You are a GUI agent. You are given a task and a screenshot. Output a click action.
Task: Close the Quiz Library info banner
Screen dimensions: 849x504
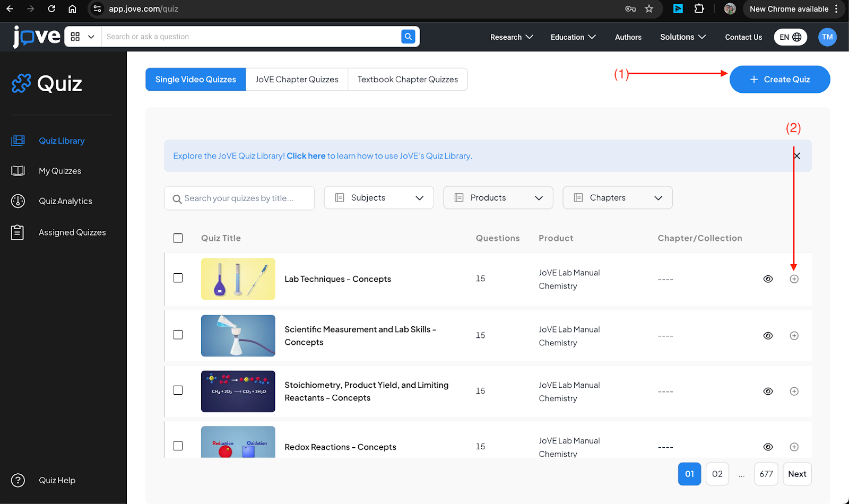[x=797, y=156]
